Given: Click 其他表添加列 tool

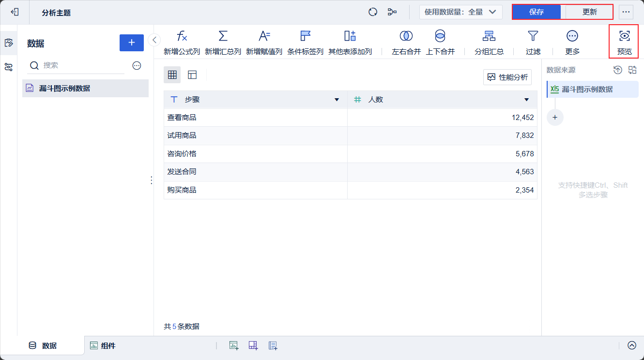Looking at the screenshot, I should pyautogui.click(x=350, y=43).
